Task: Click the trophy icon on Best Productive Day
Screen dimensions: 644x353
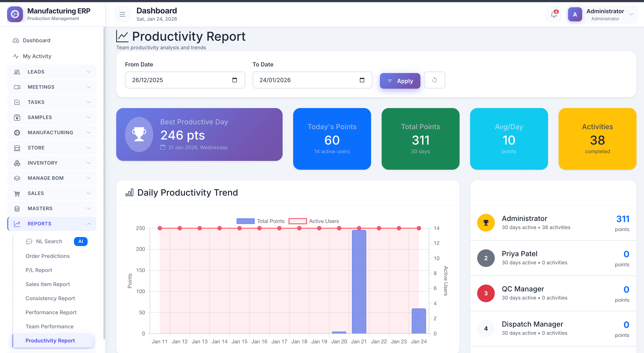Action: coord(139,134)
